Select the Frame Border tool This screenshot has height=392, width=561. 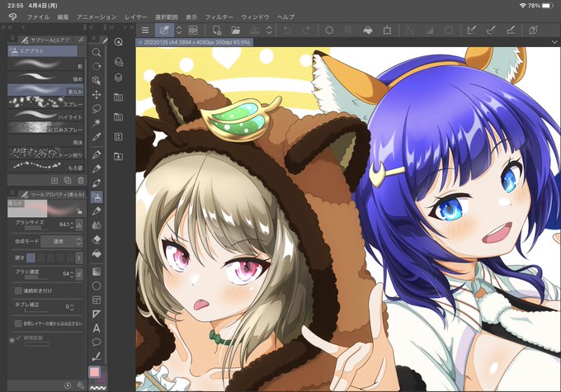click(x=97, y=300)
